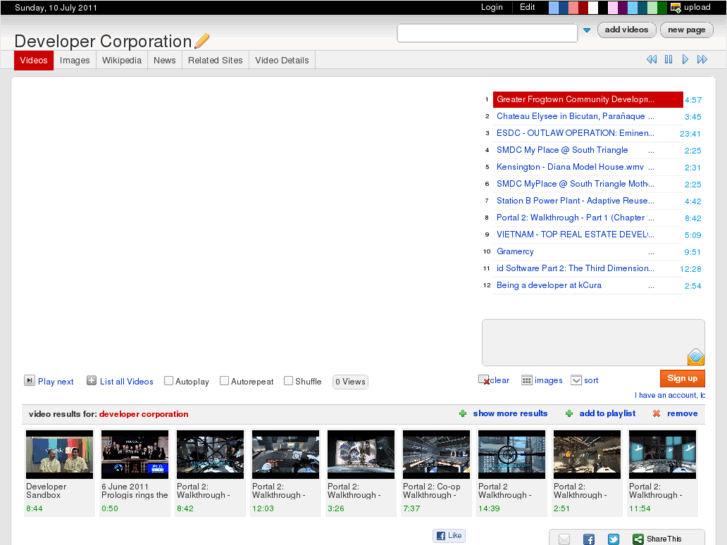Enable the Autoplay checkbox
Screen dimensions: 727x545
click(169, 381)
